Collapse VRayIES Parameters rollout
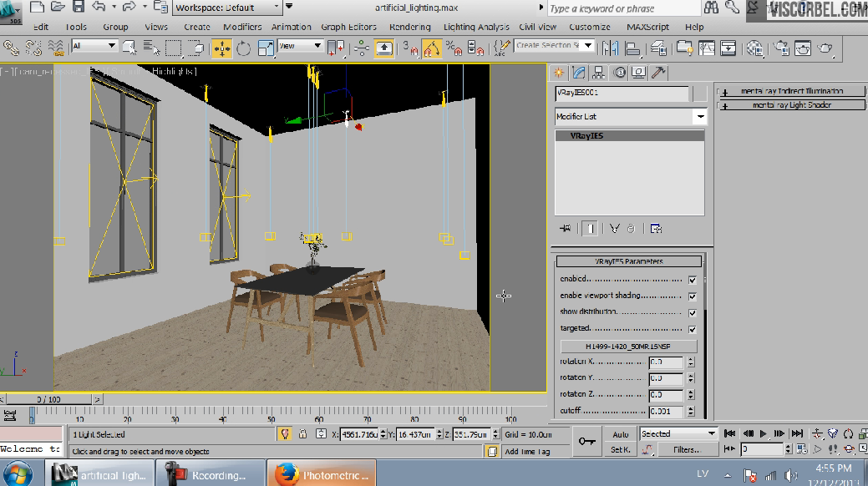The image size is (868, 486). click(628, 261)
